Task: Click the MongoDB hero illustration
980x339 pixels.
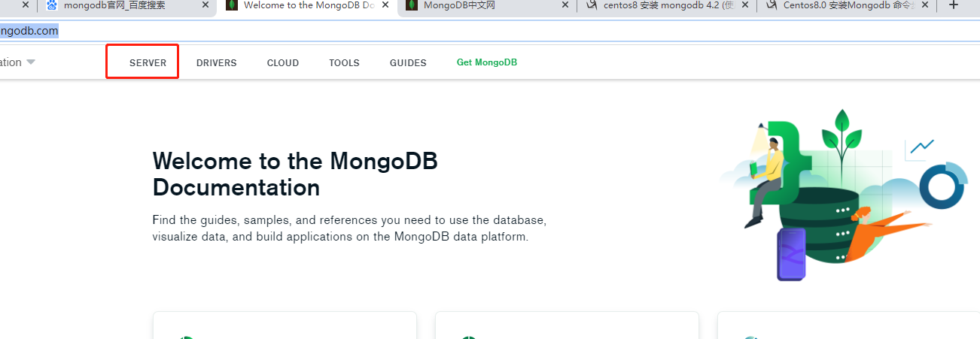Action: (842, 196)
